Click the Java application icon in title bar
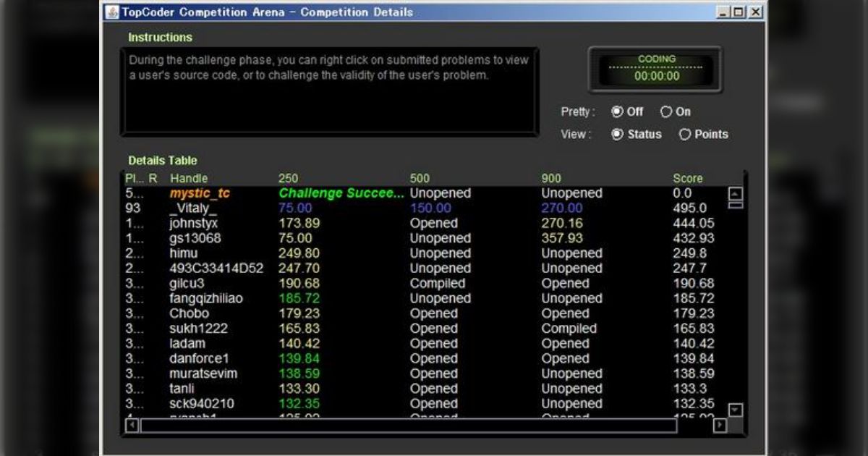 point(112,12)
